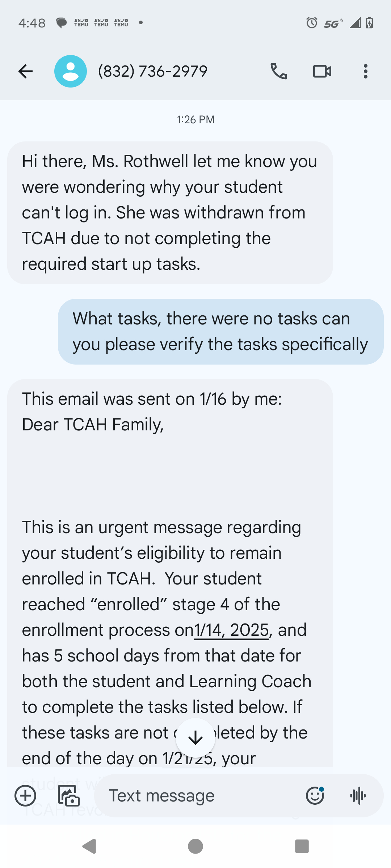Tap the underlined date 1/14, 2025

(232, 630)
